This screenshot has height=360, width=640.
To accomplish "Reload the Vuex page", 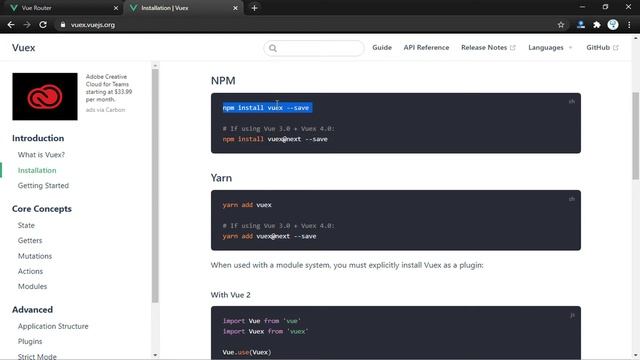I will coord(43,25).
